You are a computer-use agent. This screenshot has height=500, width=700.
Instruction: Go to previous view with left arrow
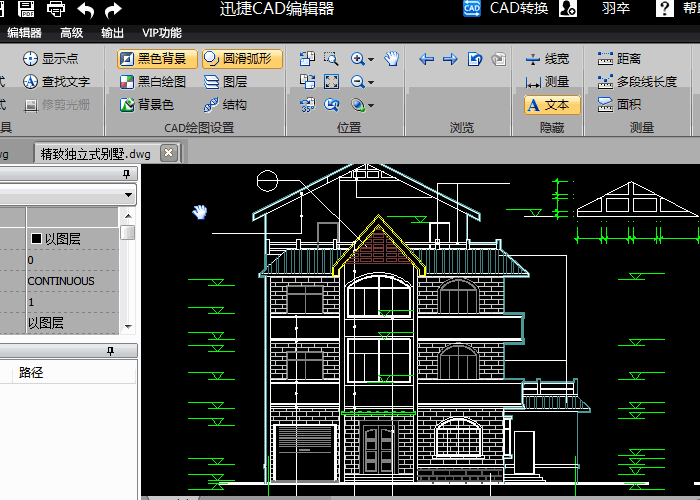click(x=426, y=59)
